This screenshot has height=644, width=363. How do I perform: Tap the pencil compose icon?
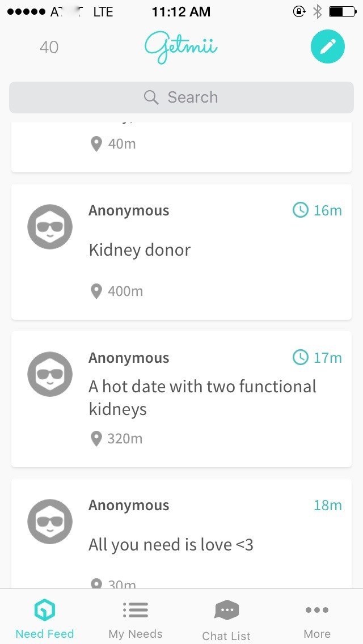point(327,46)
